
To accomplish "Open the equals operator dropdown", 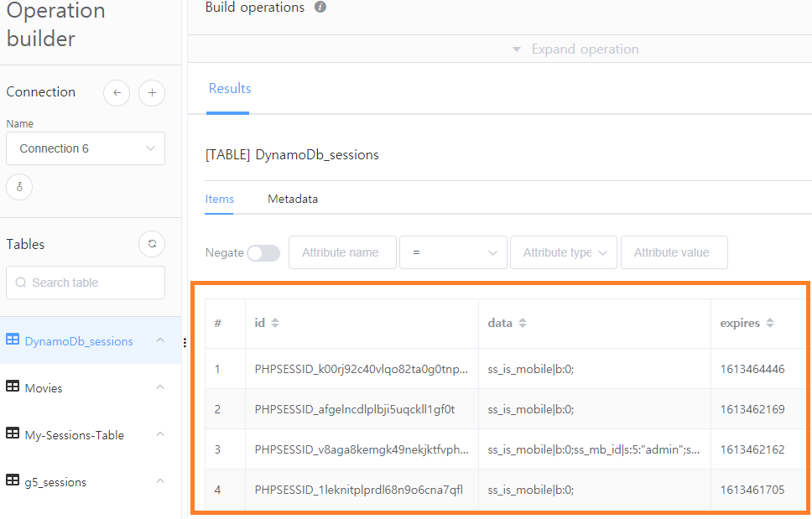I will [453, 252].
